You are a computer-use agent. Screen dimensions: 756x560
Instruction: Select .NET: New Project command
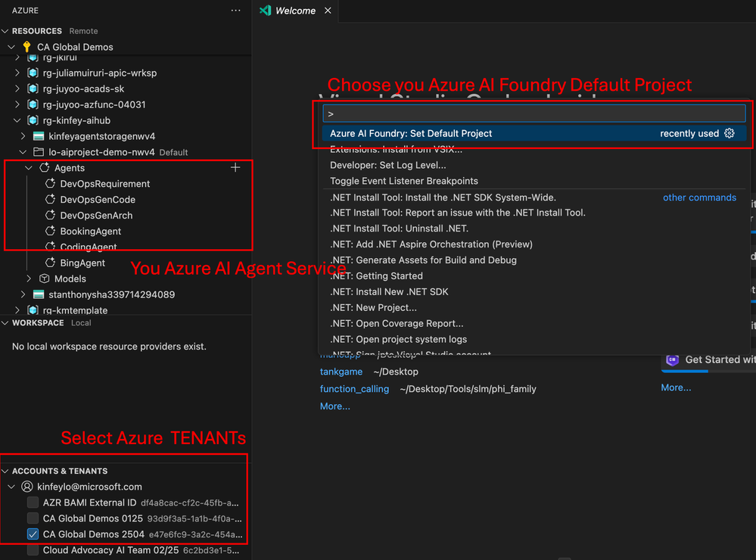534,307
